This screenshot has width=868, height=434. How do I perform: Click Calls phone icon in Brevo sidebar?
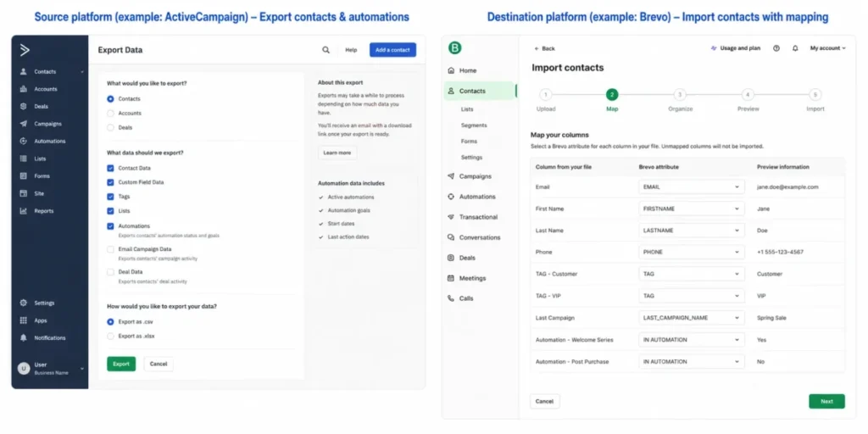coord(451,298)
